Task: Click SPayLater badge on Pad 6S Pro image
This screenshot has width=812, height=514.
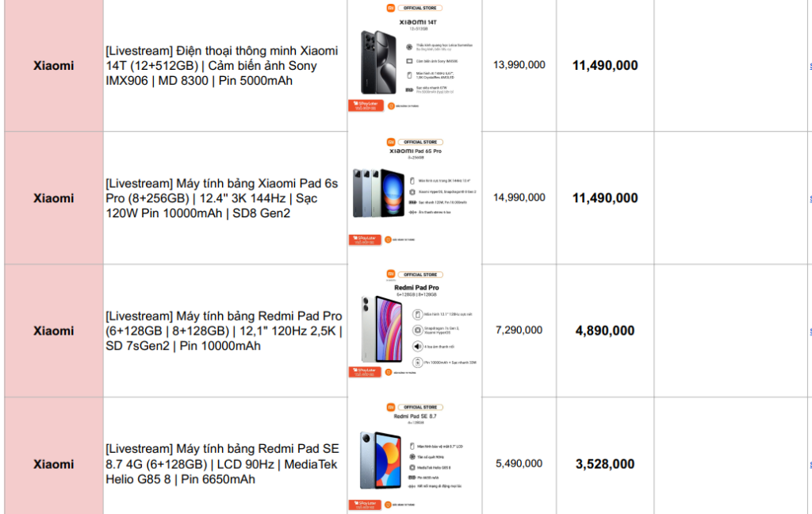Action: tap(364, 239)
